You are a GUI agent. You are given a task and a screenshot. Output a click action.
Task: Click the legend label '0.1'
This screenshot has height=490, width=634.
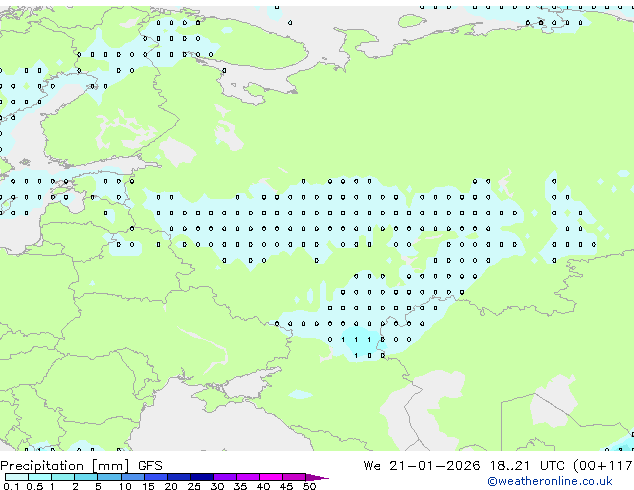click(11, 486)
